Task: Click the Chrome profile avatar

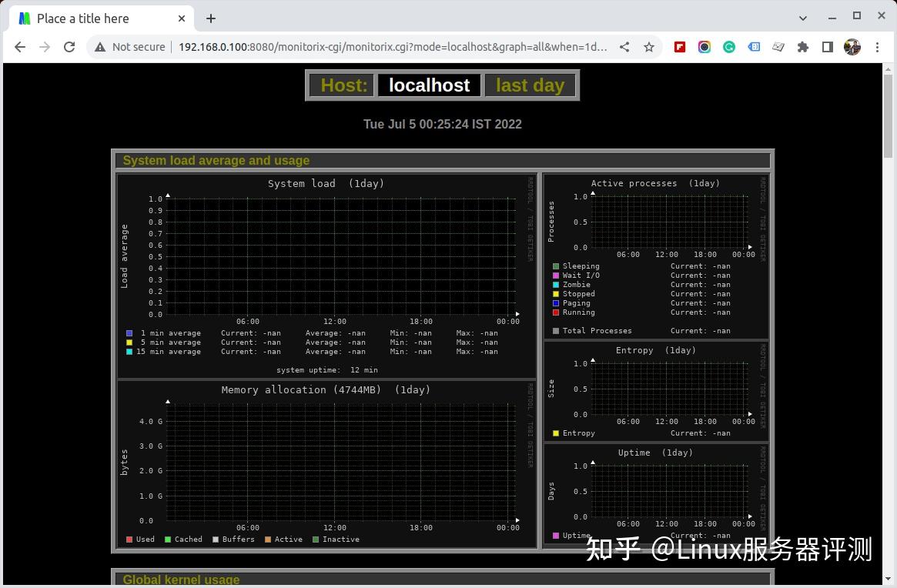Action: coord(852,47)
